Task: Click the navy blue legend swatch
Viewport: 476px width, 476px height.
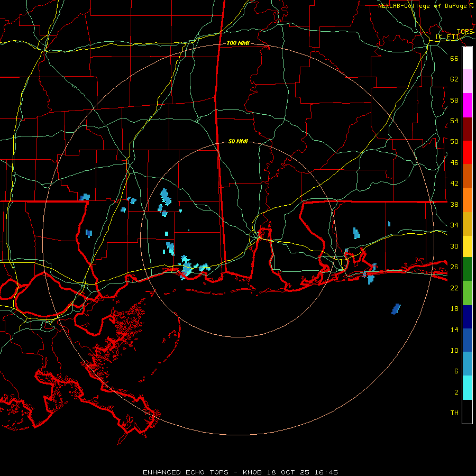Action: 467,317
